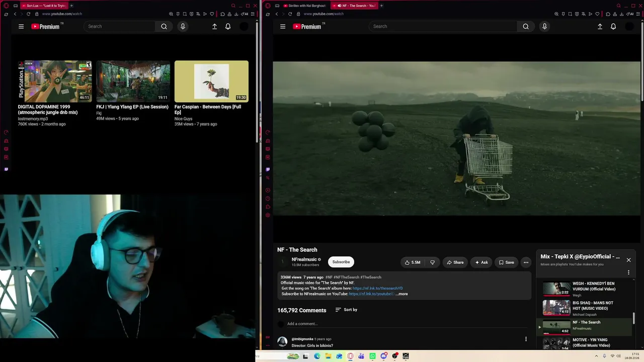The image size is (644, 362).
Task: Dislike the NF - The Search video
Action: tap(432, 262)
